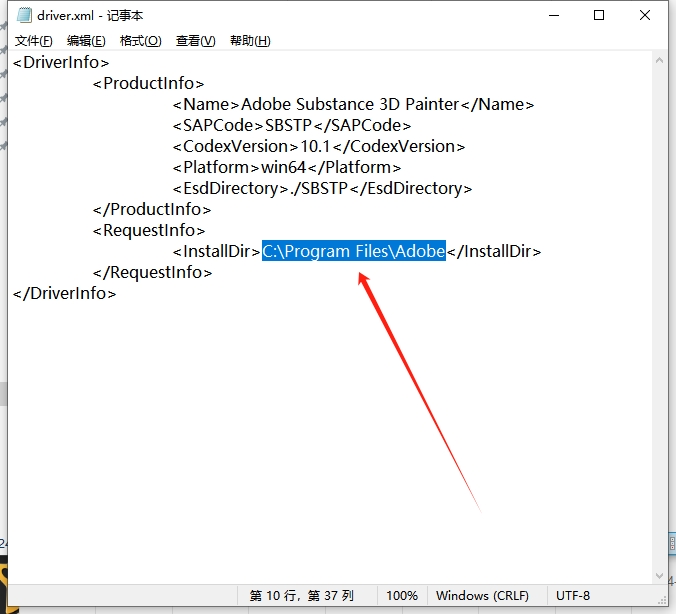Image resolution: width=676 pixels, height=614 pixels.
Task: Open the 格式(O) menu
Action: click(x=141, y=41)
